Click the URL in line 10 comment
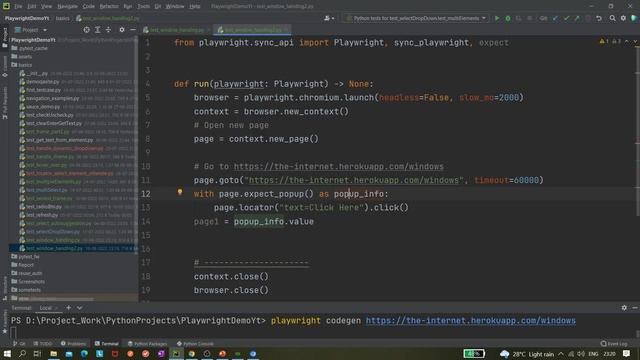Screen dimensions: 640x360 tap(338, 167)
